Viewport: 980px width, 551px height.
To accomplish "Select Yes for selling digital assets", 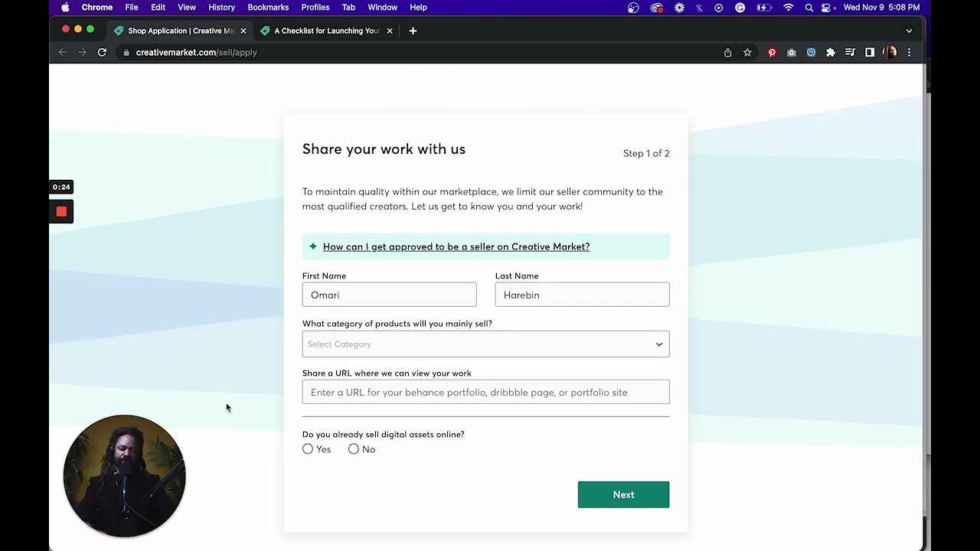I will tap(308, 449).
